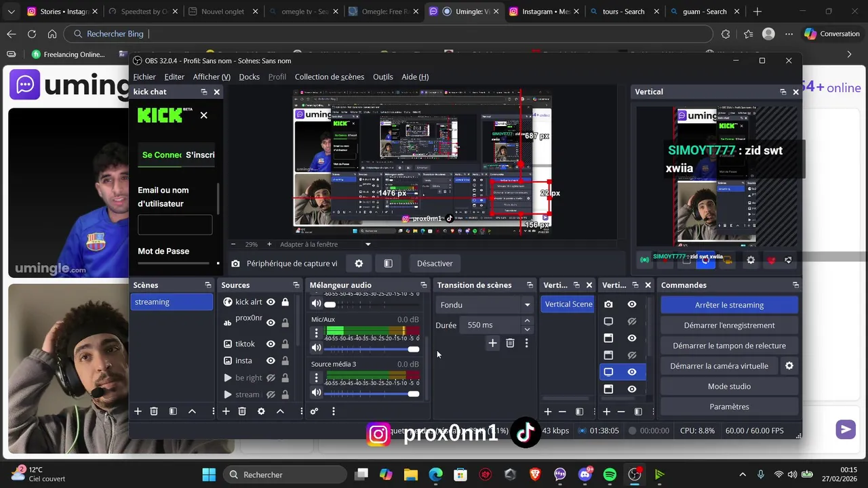Screen dimensions: 868x488
Task: Open scene filters icon in Scènes dock
Action: point(173,411)
